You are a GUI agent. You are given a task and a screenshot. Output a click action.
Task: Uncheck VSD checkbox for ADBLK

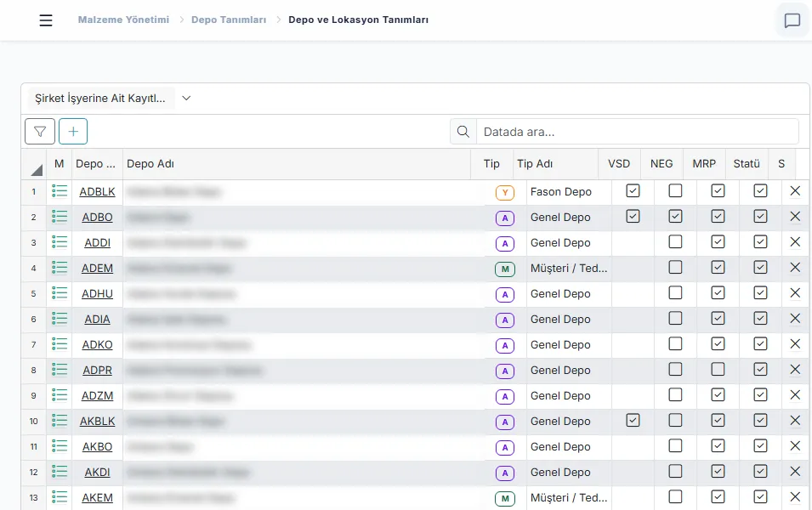(x=633, y=190)
